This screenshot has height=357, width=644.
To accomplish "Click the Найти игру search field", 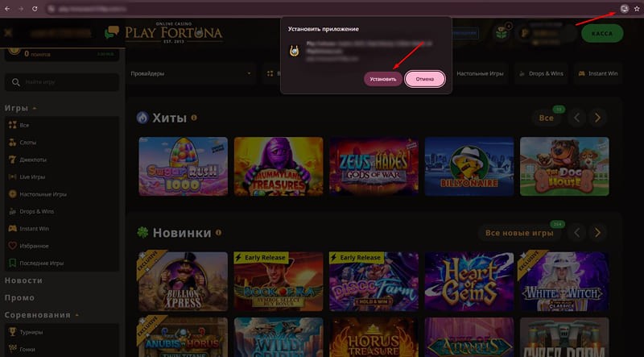I will click(x=62, y=82).
